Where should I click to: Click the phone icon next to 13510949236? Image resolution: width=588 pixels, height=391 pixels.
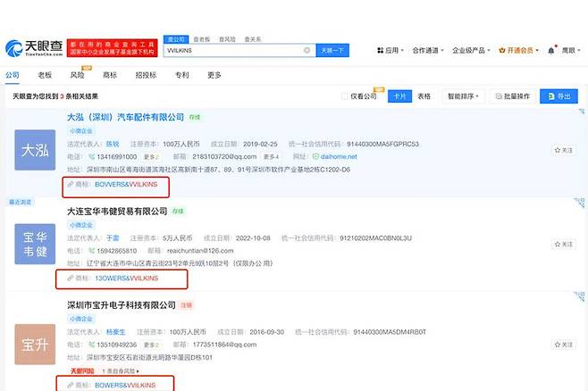pos(91,345)
